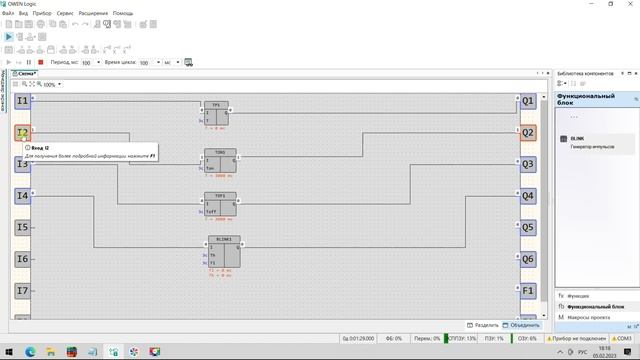
Task: Toggle input I6 on the diagram
Action: click(22, 259)
